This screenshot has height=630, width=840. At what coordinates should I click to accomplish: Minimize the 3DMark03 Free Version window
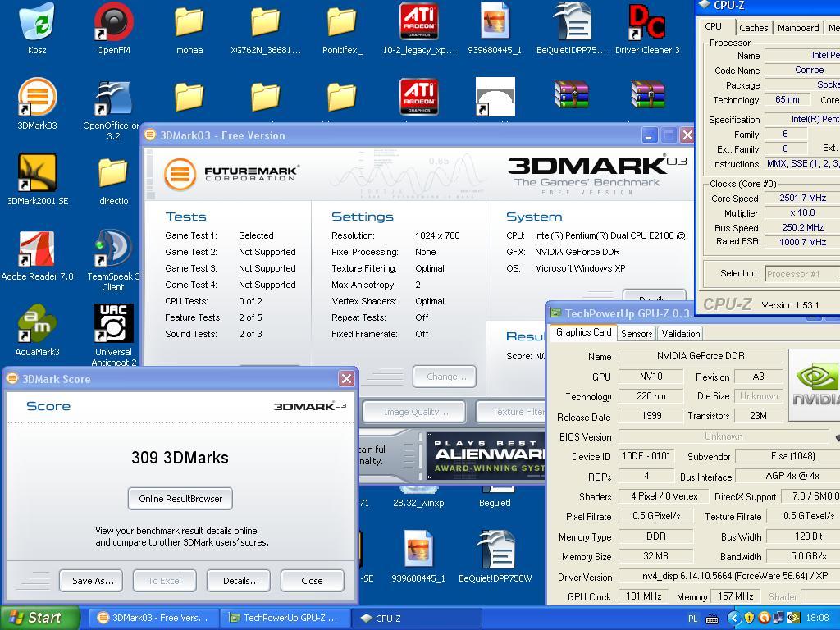pos(650,135)
